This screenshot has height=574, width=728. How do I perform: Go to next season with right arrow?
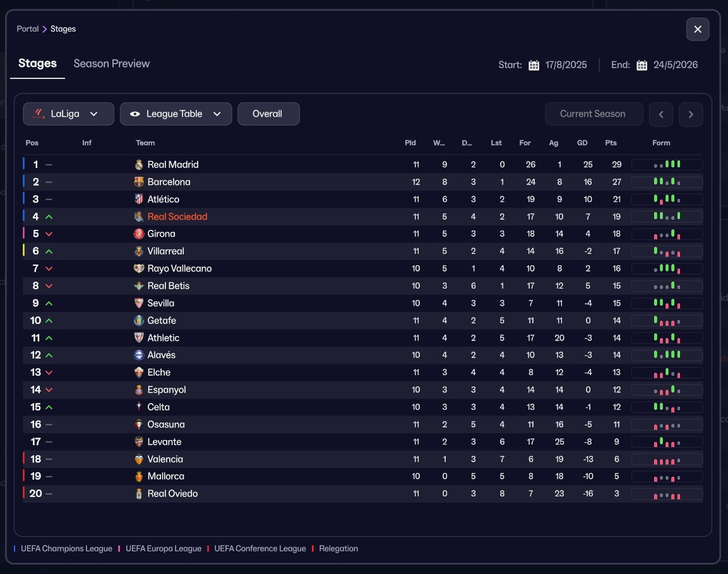691,114
